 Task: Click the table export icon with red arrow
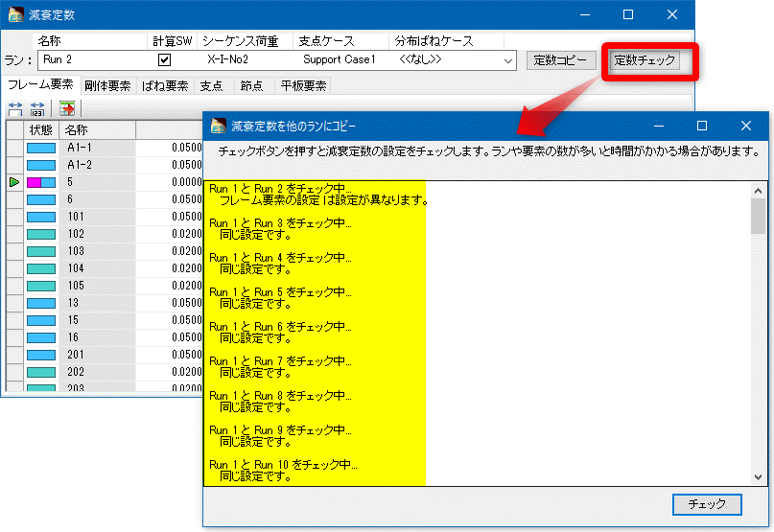pos(67,108)
